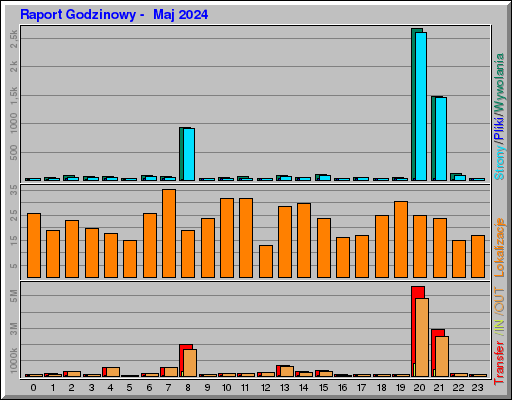Click the small cyan bar at hour 22
Screen dimensions: 512x400
[460, 178]
